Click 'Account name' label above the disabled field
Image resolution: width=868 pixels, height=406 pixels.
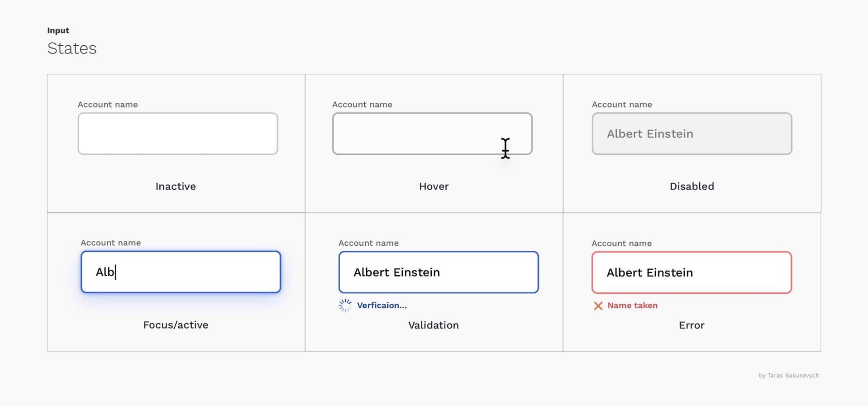click(622, 105)
